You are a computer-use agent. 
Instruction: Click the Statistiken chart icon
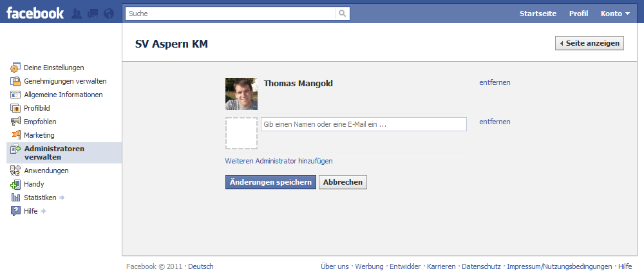point(15,198)
